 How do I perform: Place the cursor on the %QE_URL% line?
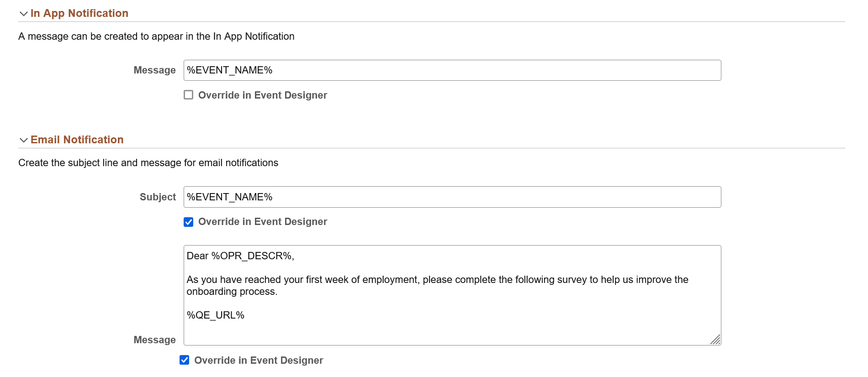[x=215, y=315]
